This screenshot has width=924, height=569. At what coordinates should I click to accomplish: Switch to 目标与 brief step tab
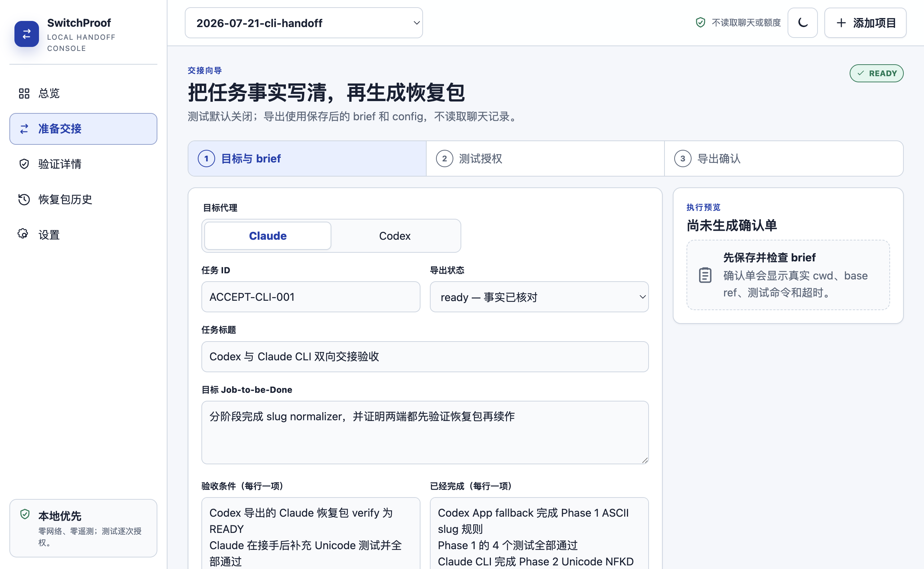(x=307, y=158)
